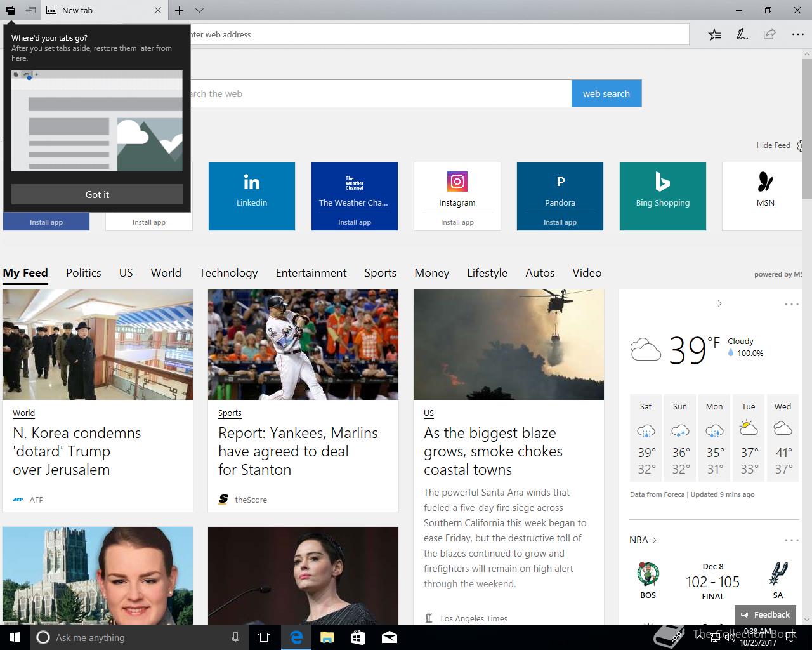
Task: Install app under Instagram tile
Action: (457, 222)
